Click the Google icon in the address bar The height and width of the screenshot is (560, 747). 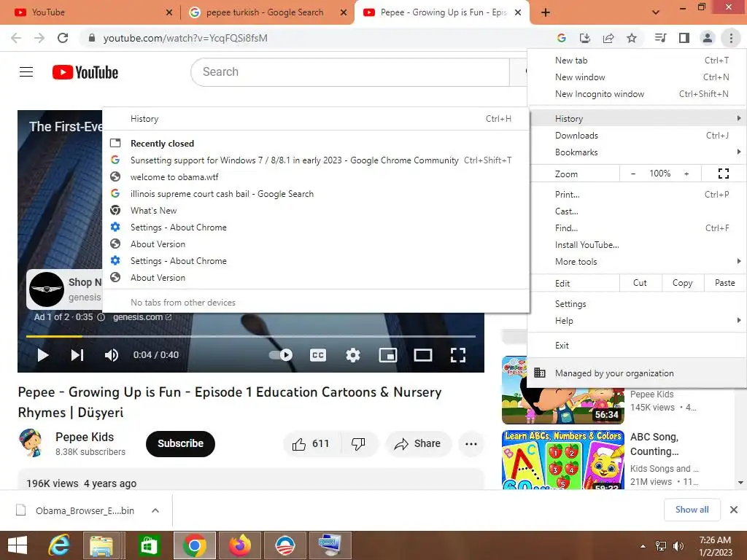(562, 38)
